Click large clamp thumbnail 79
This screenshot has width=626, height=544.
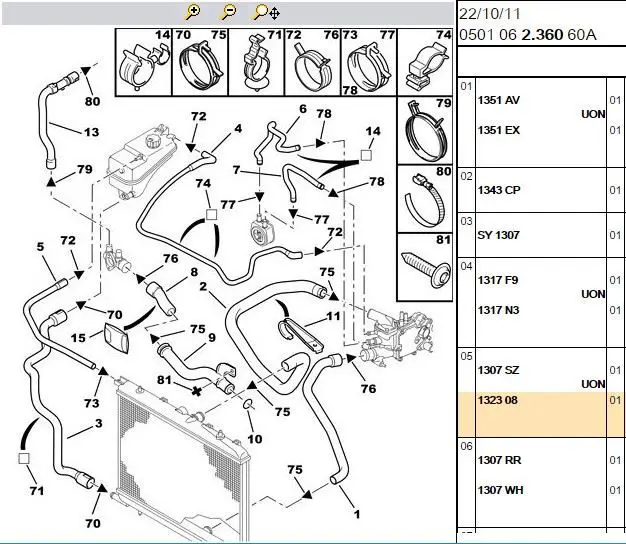pos(424,130)
